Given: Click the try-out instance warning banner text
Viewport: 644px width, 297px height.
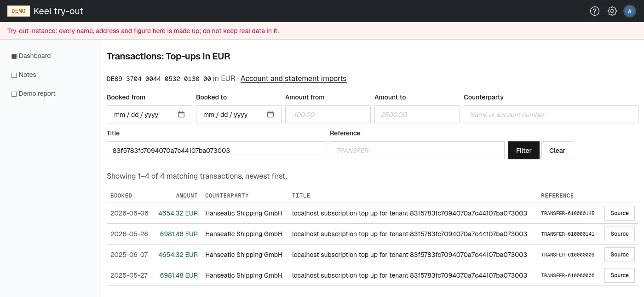Looking at the screenshot, I should [143, 31].
